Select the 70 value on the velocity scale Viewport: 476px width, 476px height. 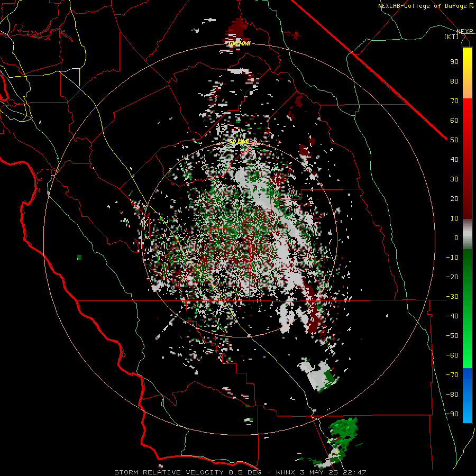[454, 101]
